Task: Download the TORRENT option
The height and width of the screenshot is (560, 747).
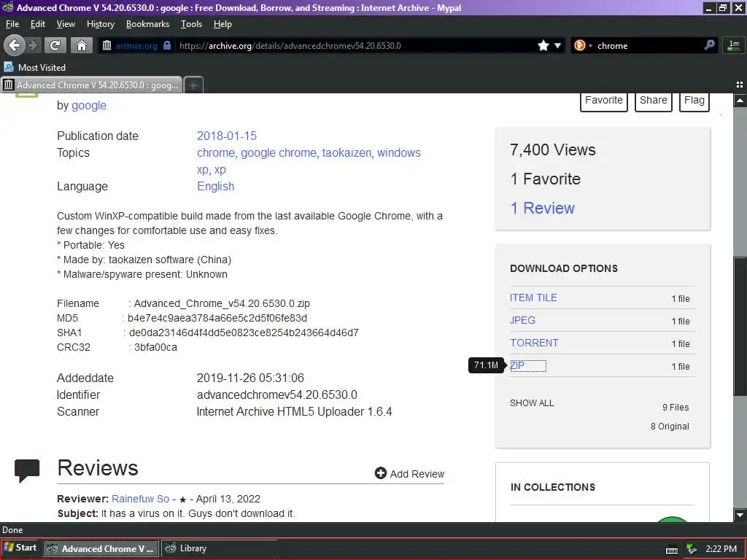Action: tap(534, 343)
